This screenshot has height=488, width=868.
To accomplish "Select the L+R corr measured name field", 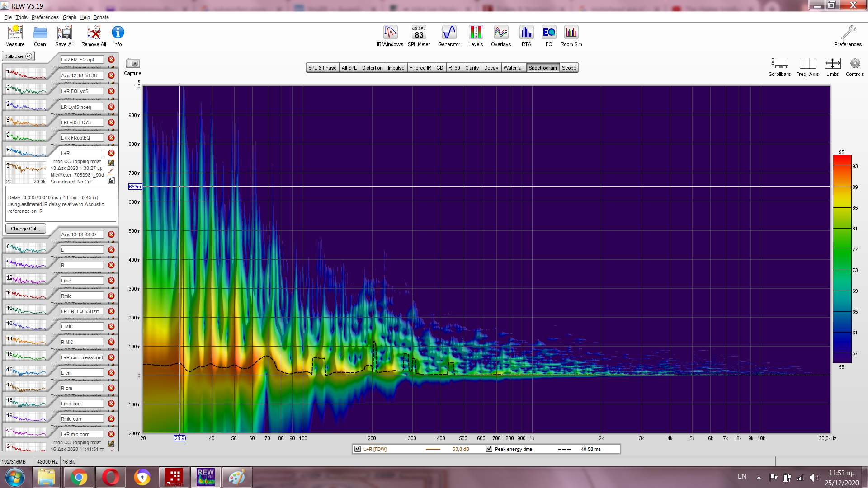I will point(82,357).
